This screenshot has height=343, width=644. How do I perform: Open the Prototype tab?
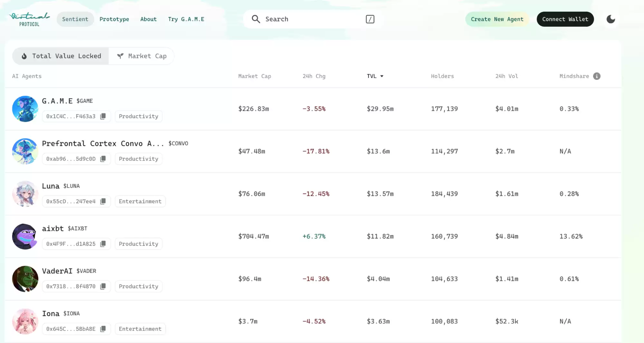tap(114, 19)
